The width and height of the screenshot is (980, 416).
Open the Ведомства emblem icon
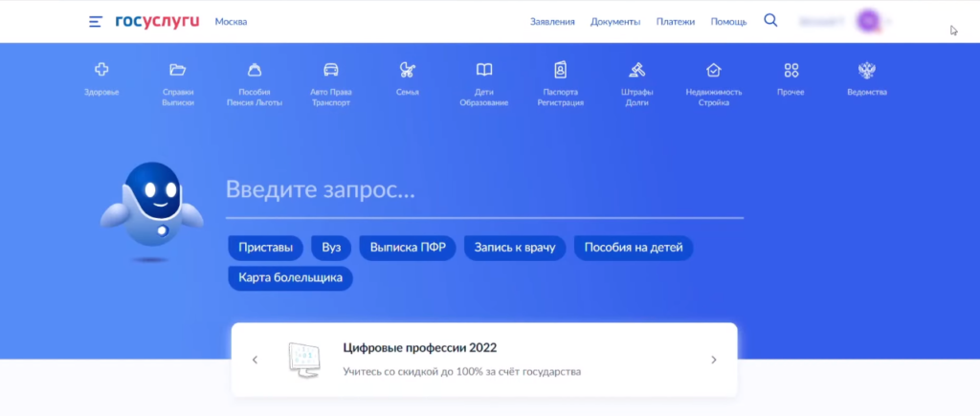click(867, 70)
